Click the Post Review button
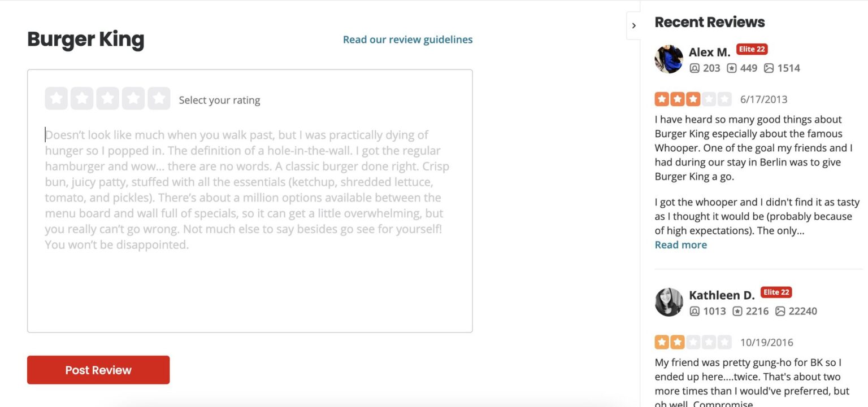 [98, 370]
